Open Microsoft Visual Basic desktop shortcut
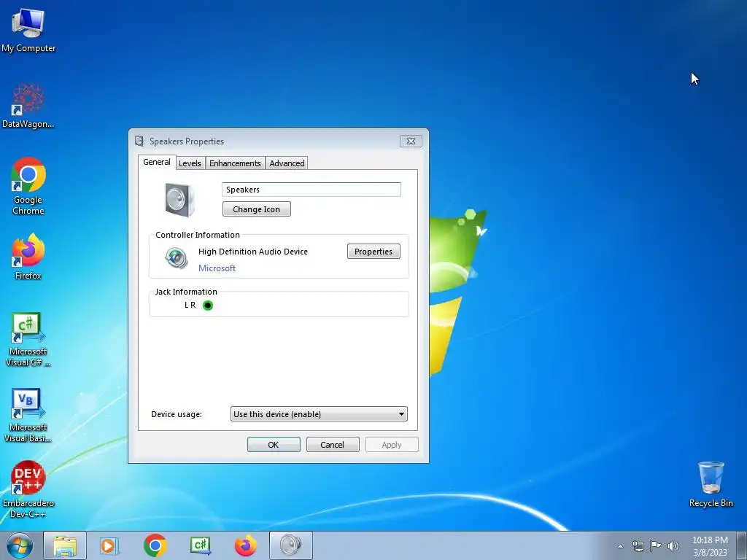Screen dimensions: 747x560 (28, 415)
